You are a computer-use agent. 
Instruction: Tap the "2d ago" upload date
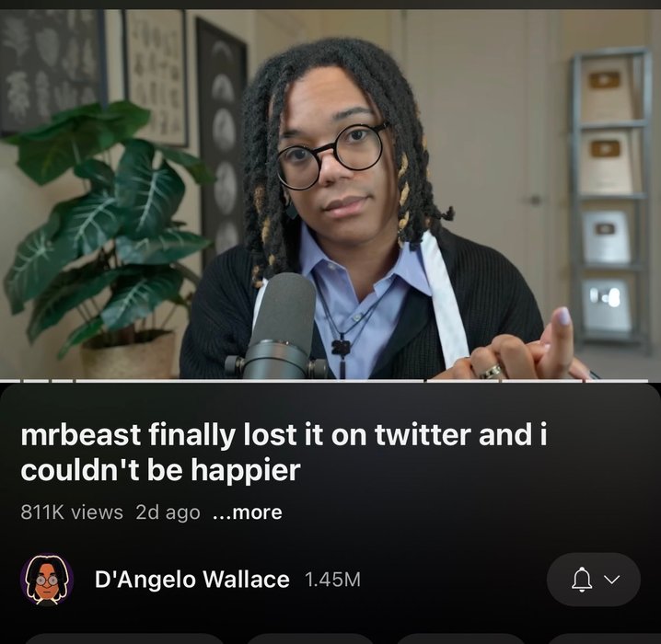(x=168, y=512)
